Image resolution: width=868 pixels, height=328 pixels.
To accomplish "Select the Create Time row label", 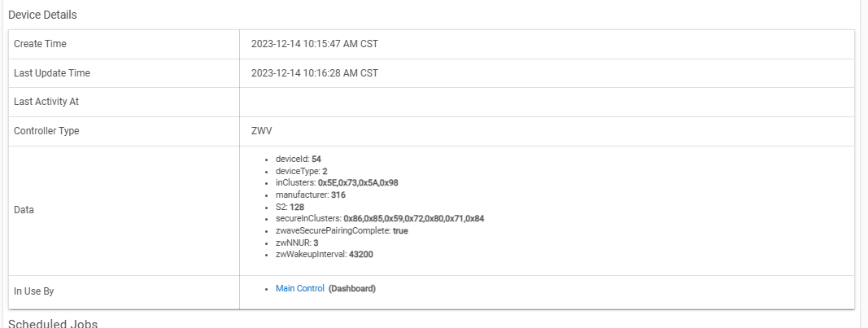I will [41, 44].
